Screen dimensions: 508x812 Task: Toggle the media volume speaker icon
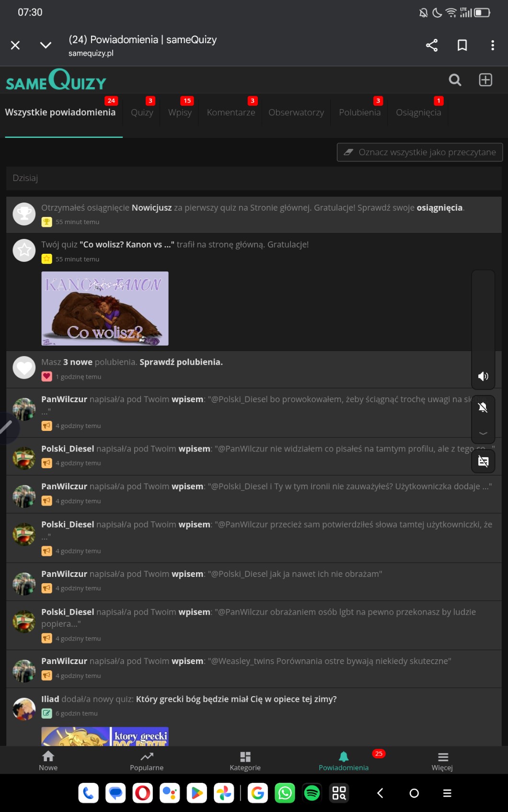(x=483, y=376)
